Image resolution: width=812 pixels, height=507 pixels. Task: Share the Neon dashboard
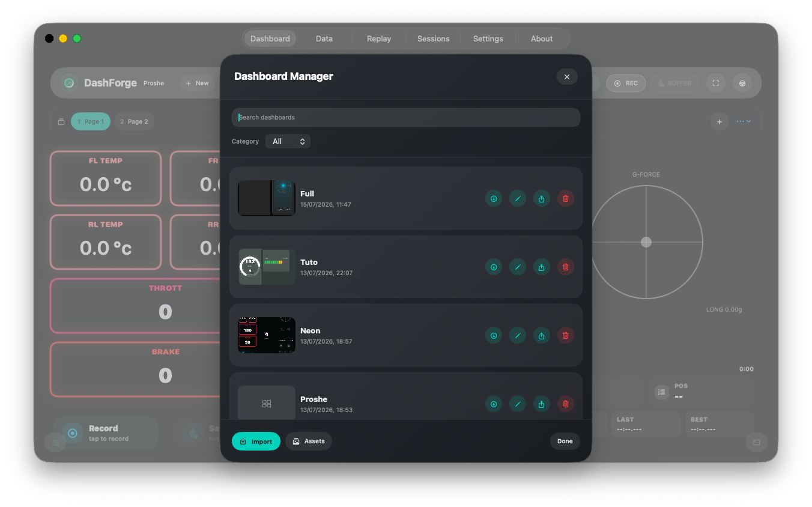[x=542, y=335]
